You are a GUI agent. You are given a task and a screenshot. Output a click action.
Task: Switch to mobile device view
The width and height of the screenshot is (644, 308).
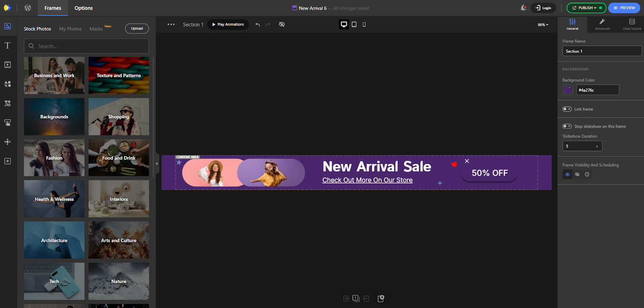click(x=364, y=25)
